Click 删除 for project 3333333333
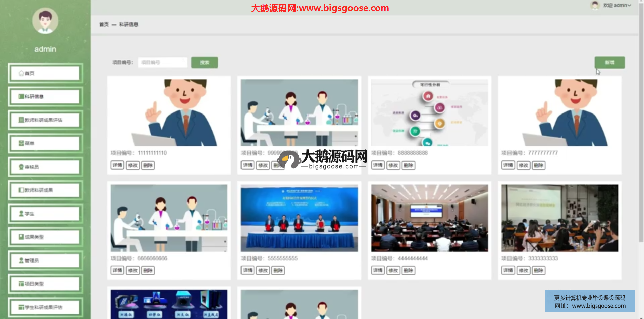The width and height of the screenshot is (644, 319). coord(538,270)
